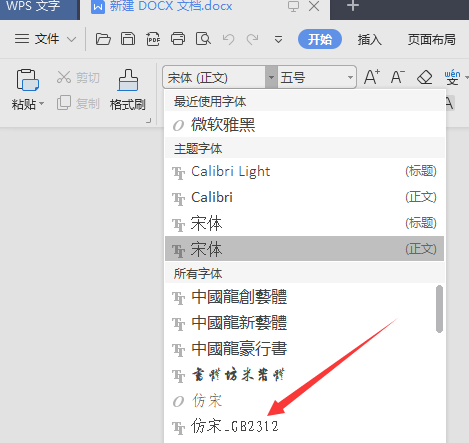Click the undo arrow

tap(228, 39)
